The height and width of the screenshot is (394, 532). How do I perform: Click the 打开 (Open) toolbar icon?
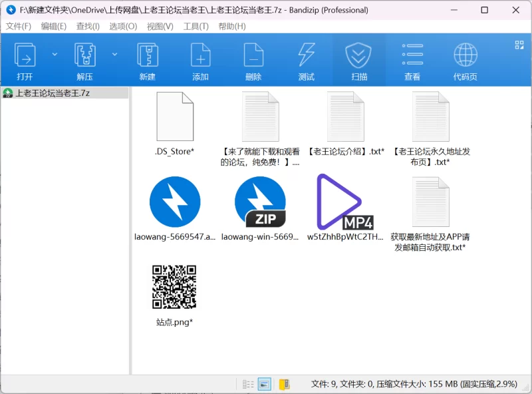point(25,61)
